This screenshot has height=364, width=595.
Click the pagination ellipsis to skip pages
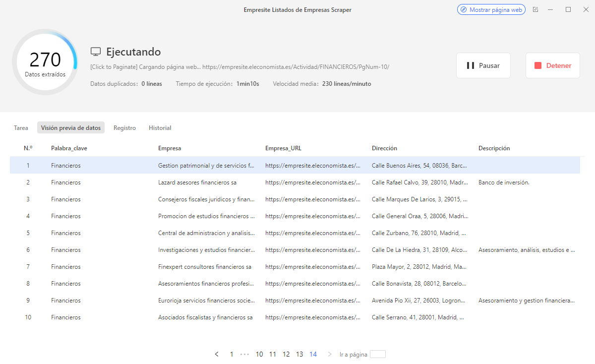[244, 354]
